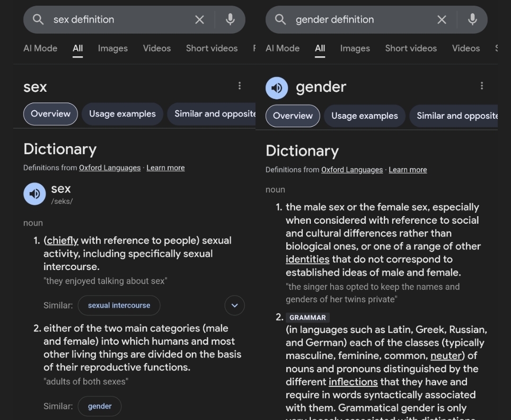Tap microphone in 'sex definition' search bar
The image size is (511, 420).
pyautogui.click(x=230, y=19)
